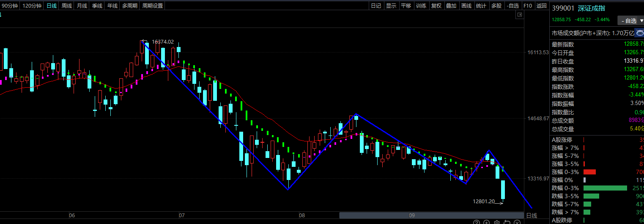Toggle the side panel icon at chart corner
644x224 pixels.
(x=520, y=15)
